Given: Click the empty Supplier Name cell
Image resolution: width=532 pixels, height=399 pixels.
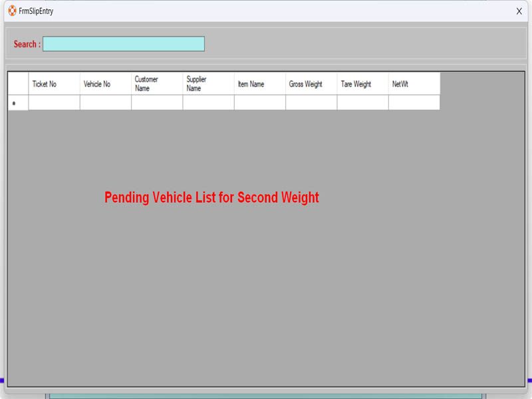Looking at the screenshot, I should (x=209, y=103).
